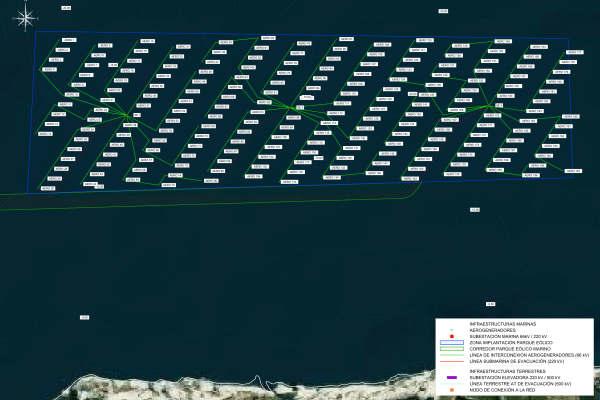The height and width of the screenshot is (400, 600).
Task: Select the green interconnection line legend sample
Action: pos(452,355)
